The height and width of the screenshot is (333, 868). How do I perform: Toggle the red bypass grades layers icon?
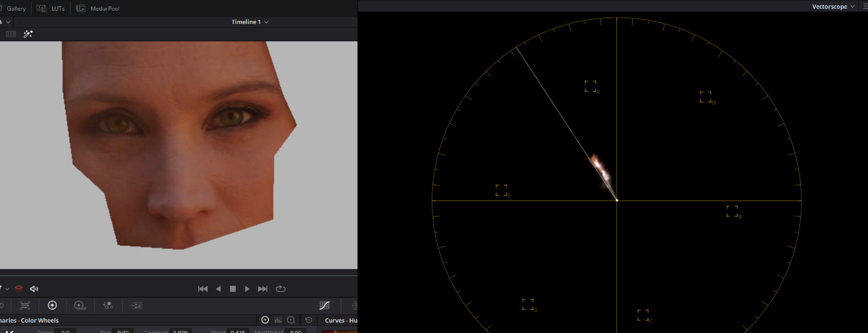coord(19,289)
